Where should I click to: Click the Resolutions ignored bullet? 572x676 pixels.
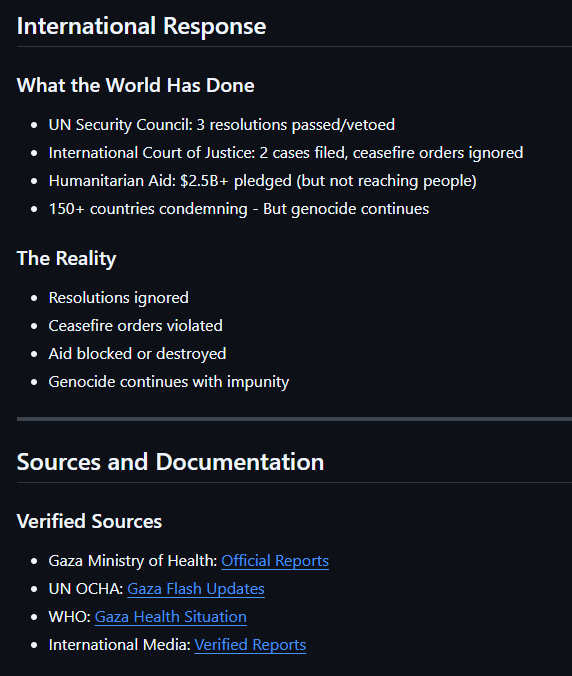119,297
